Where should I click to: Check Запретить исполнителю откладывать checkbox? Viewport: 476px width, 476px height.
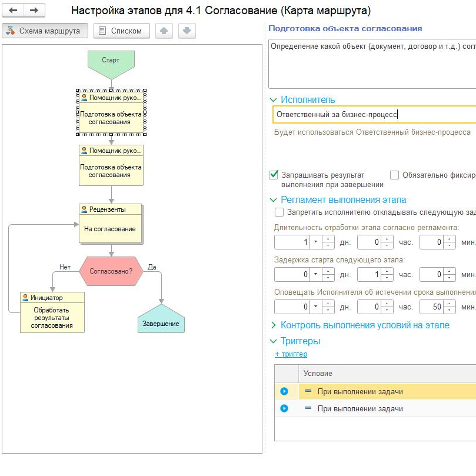tap(279, 212)
